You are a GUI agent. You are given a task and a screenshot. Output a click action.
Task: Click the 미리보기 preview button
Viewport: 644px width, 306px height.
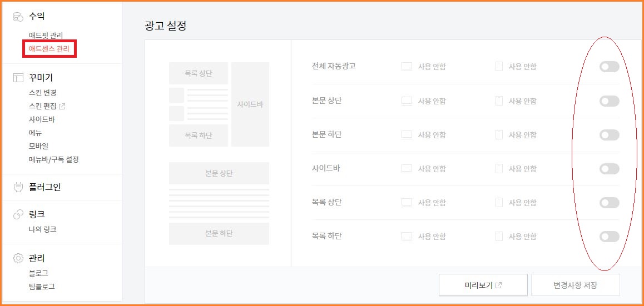pyautogui.click(x=483, y=285)
